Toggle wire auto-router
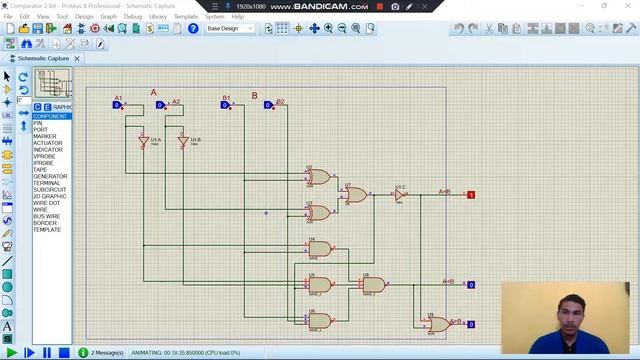This screenshot has width=640, height=360. [40, 44]
